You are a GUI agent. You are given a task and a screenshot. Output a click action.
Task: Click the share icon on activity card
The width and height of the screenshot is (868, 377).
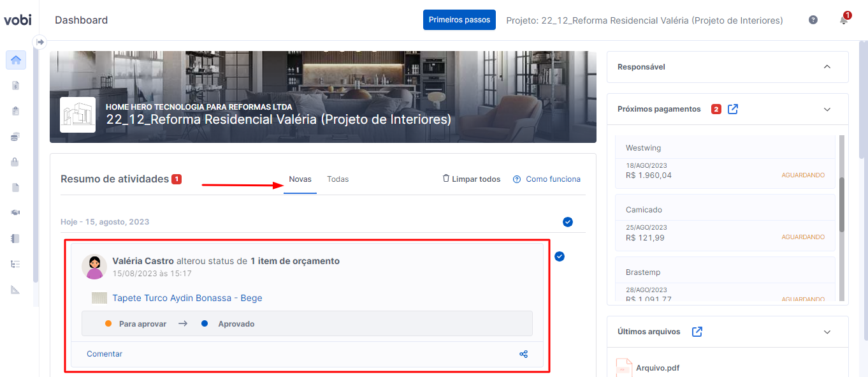coord(524,354)
